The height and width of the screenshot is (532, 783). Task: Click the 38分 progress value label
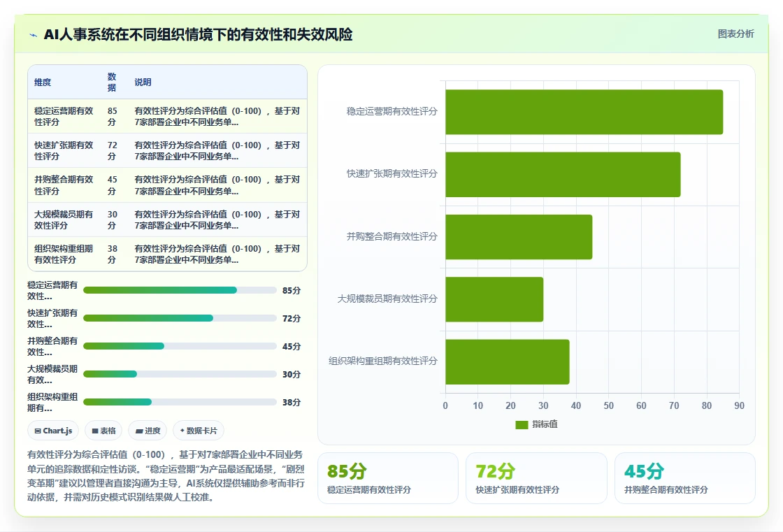click(292, 402)
